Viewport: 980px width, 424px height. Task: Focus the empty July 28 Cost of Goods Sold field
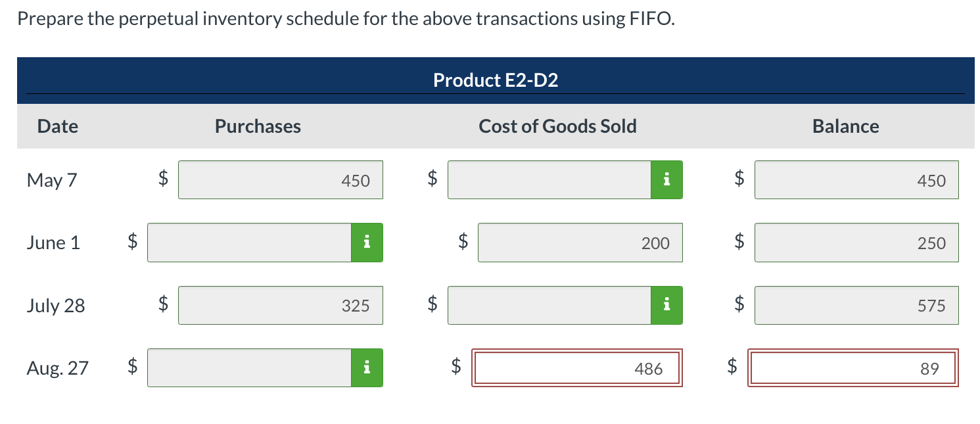click(x=549, y=306)
